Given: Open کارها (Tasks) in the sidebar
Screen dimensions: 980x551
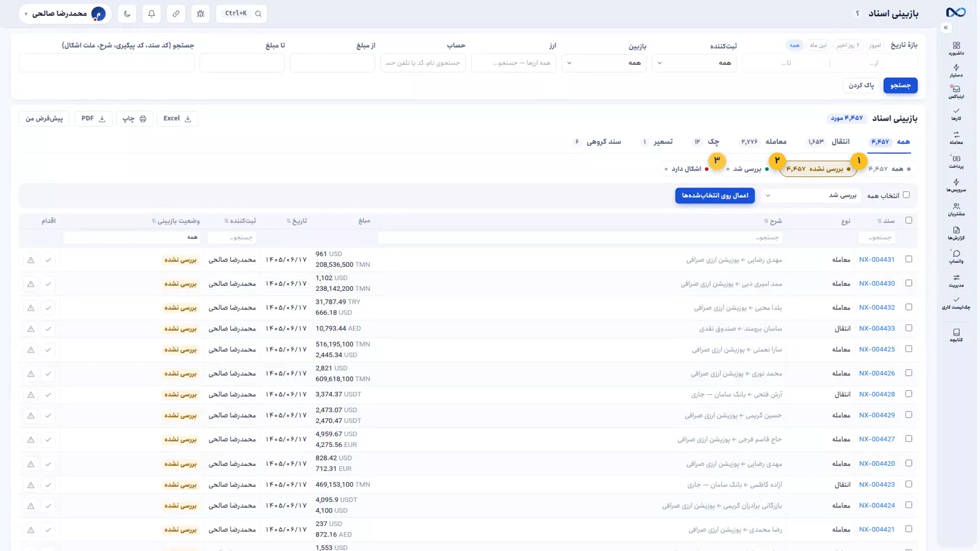Looking at the screenshot, I should [956, 114].
